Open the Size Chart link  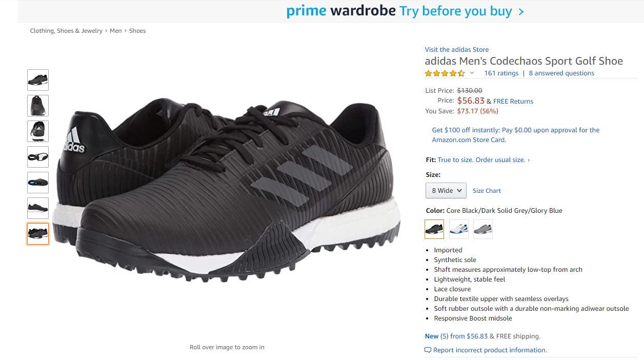(x=487, y=191)
